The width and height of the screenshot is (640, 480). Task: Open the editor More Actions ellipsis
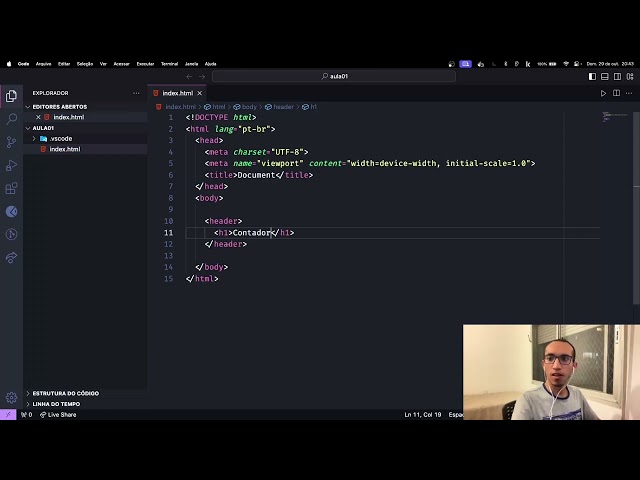pos(629,93)
